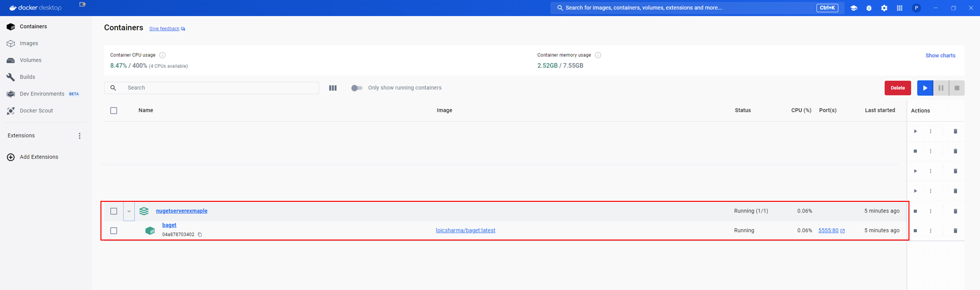This screenshot has width=980, height=290.
Task: Click the red Delete button
Action: pos(897,88)
